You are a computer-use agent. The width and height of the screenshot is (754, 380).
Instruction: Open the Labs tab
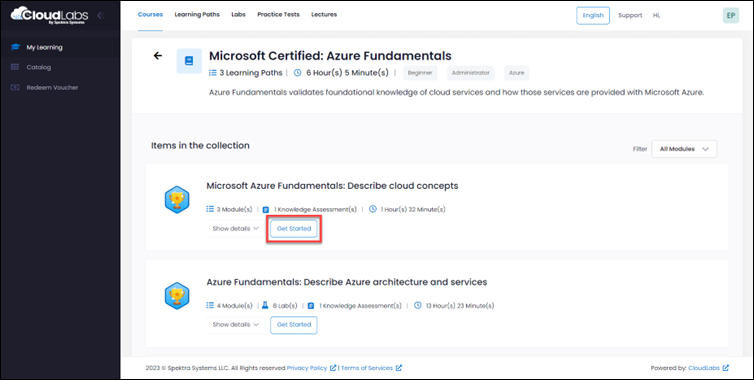pos(238,14)
